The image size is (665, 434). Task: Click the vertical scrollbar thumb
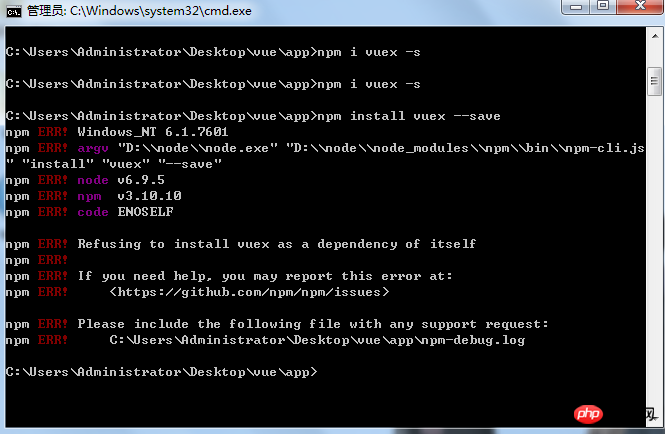click(654, 81)
